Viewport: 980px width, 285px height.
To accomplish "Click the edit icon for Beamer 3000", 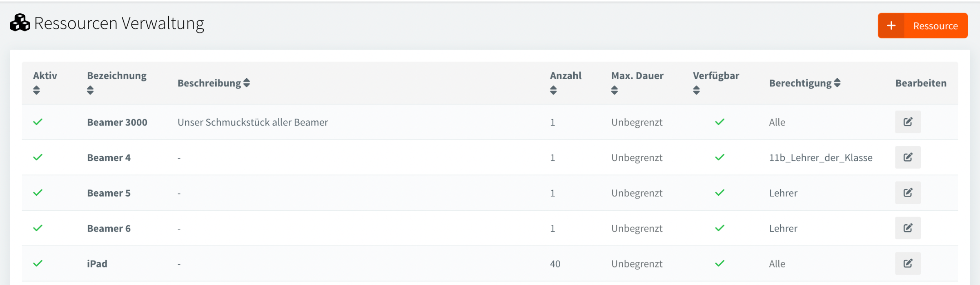I will pyautogui.click(x=907, y=122).
